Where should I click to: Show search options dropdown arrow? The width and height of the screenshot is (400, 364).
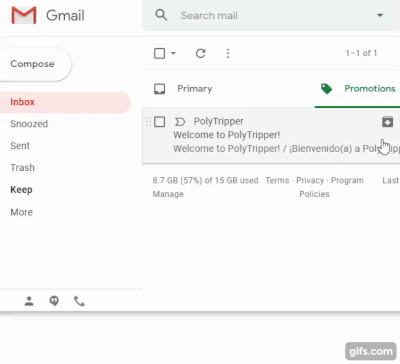click(380, 15)
